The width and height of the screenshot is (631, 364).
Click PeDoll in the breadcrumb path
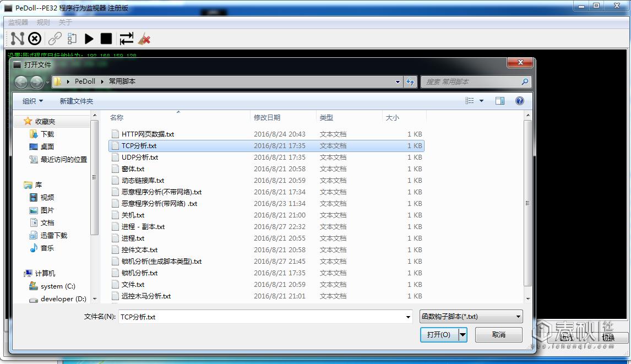coord(85,82)
